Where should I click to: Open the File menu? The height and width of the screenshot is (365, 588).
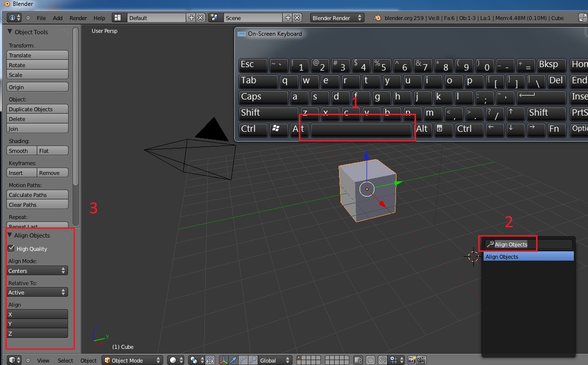(41, 18)
